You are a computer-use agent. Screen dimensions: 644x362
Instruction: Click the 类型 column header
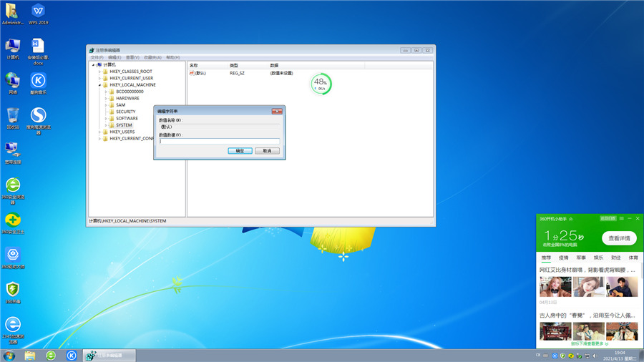[x=248, y=65]
